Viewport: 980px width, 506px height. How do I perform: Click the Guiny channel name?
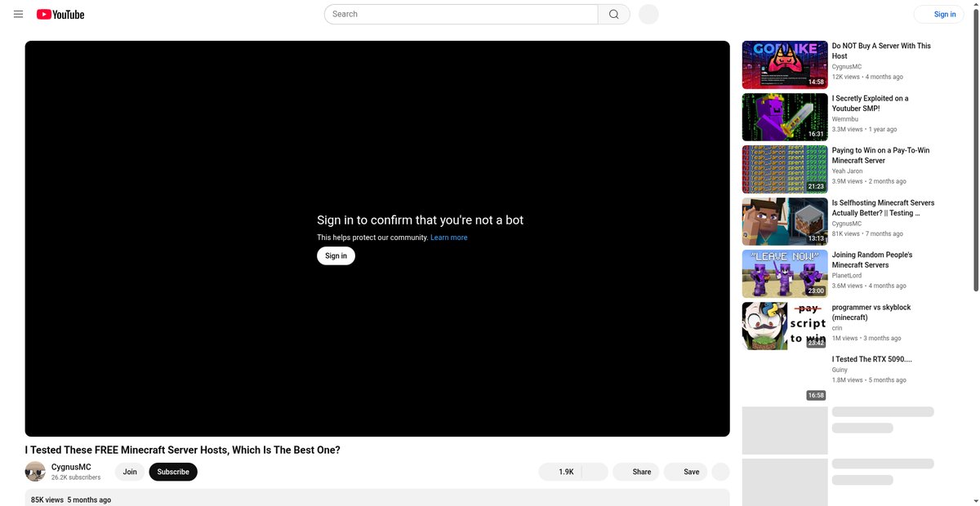coord(840,370)
